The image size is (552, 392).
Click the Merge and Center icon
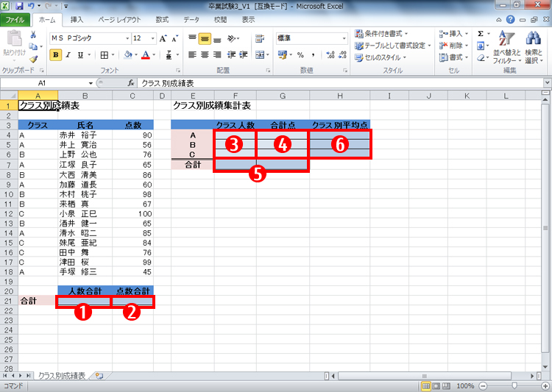[x=260, y=54]
